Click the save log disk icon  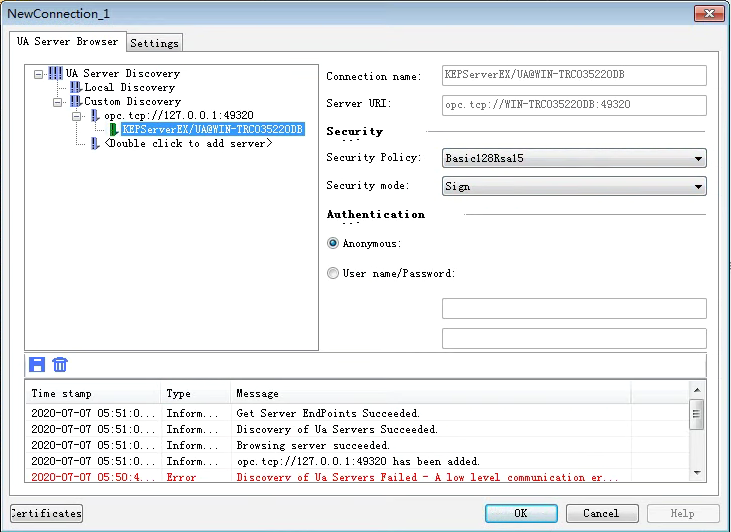point(38,365)
